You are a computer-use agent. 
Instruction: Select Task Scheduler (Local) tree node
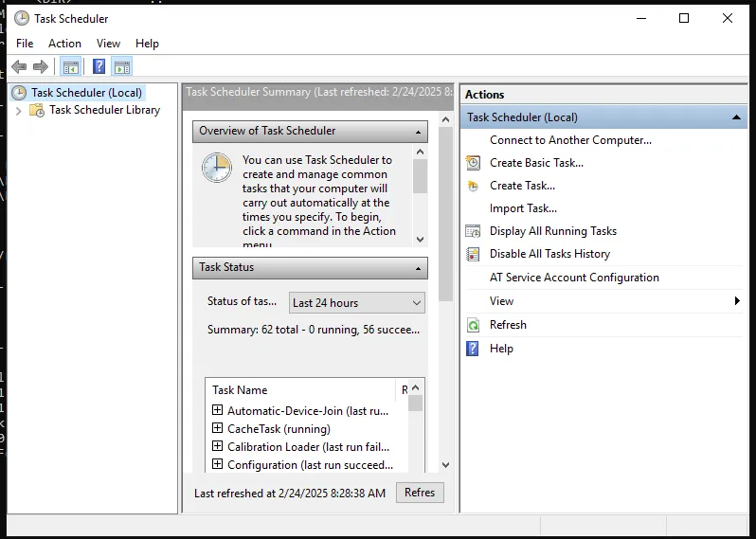point(86,93)
